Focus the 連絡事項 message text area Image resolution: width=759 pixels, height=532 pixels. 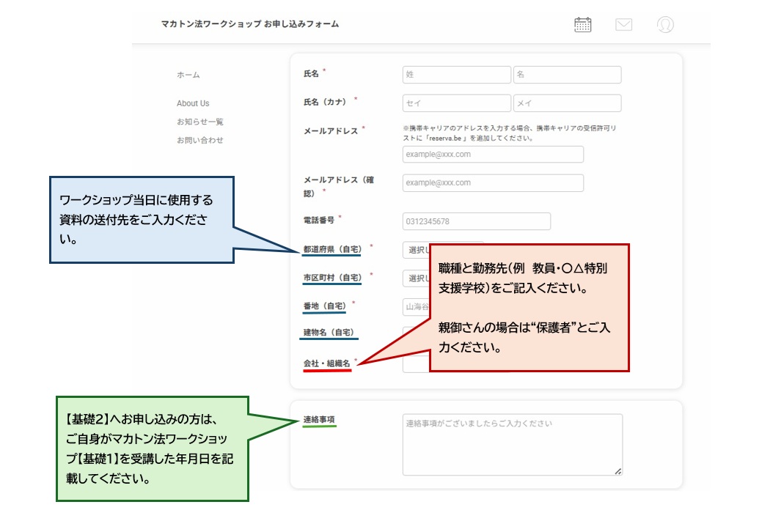point(512,445)
